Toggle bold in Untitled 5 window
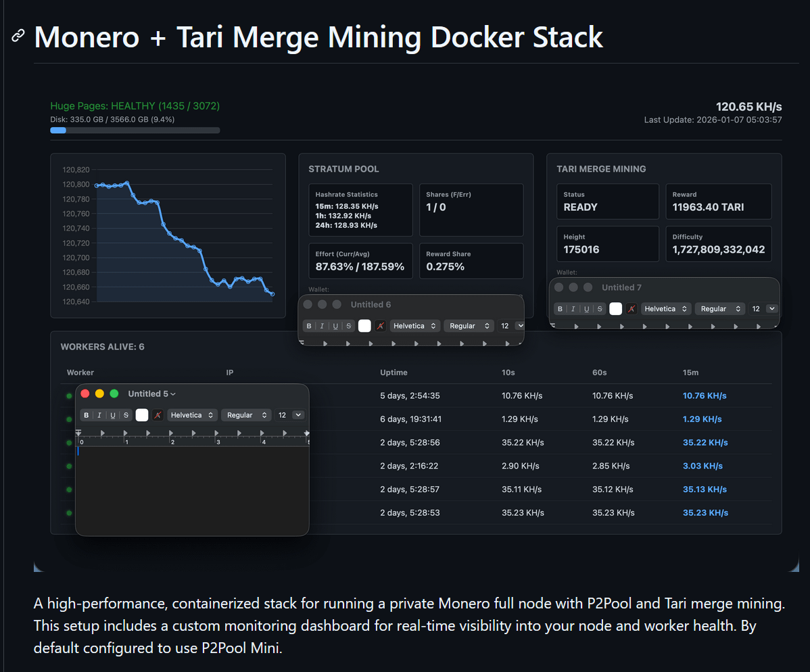This screenshot has height=672, width=810. [x=87, y=415]
